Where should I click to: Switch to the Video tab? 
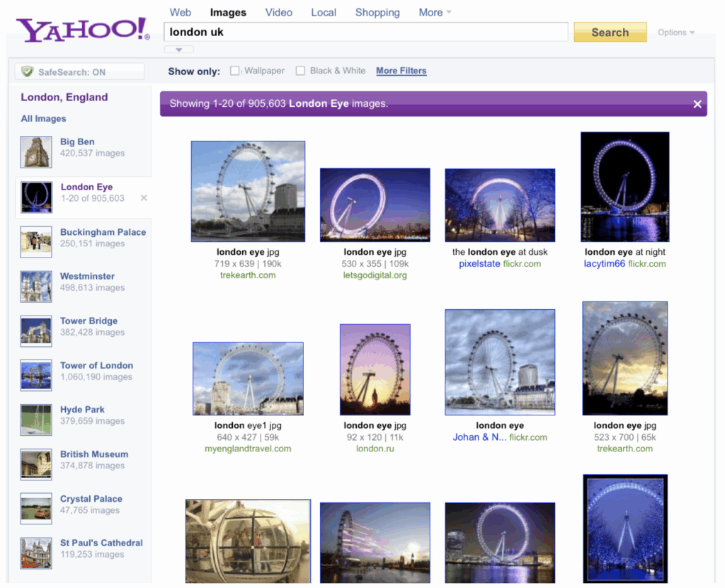pyautogui.click(x=278, y=13)
